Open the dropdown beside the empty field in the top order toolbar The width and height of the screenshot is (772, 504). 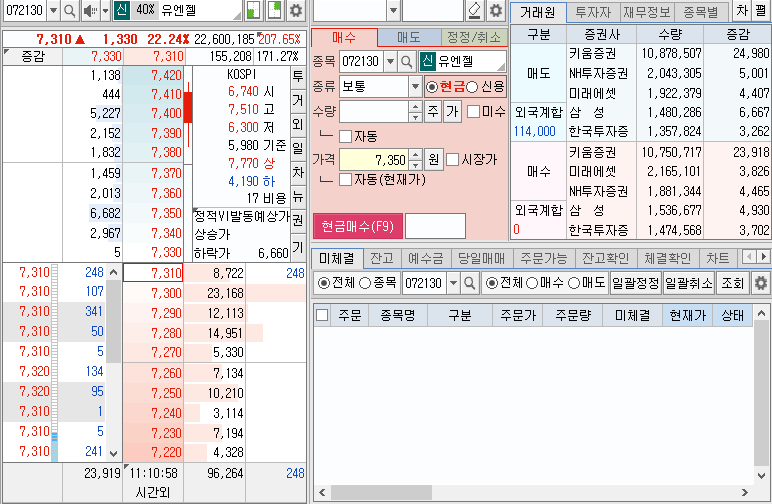tap(393, 10)
